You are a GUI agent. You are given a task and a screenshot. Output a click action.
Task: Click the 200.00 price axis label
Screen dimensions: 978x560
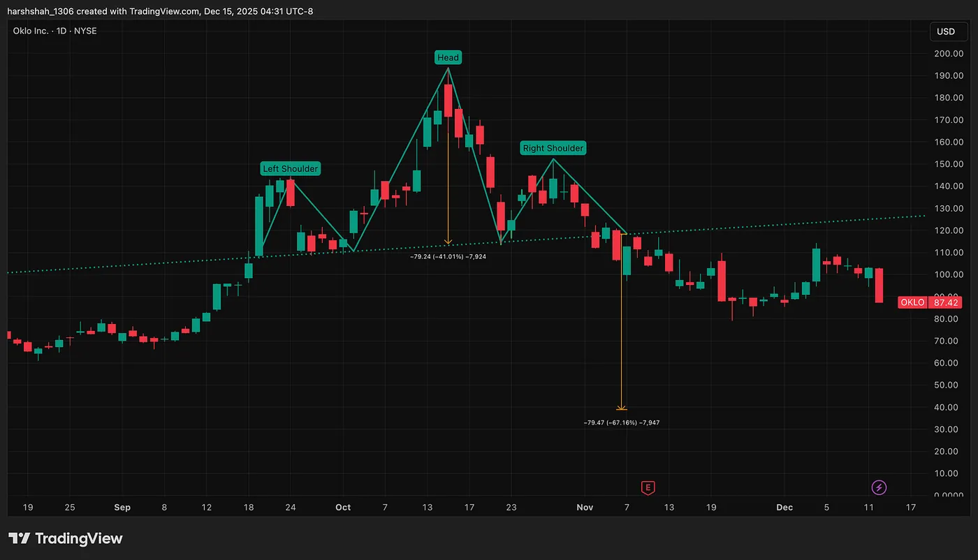pyautogui.click(x=948, y=54)
